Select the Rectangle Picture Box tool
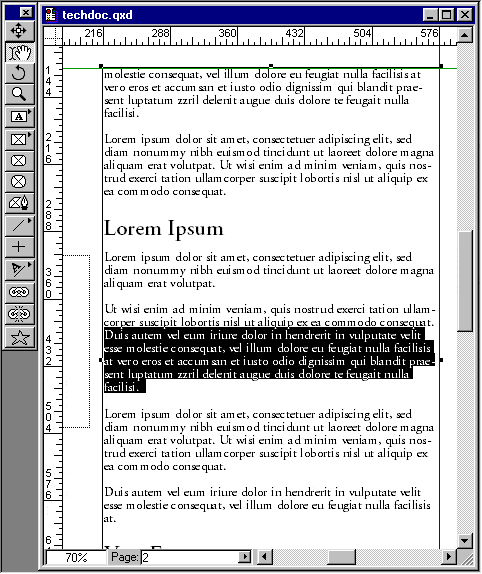Image resolution: width=482 pixels, height=574 pixels. 19,139
